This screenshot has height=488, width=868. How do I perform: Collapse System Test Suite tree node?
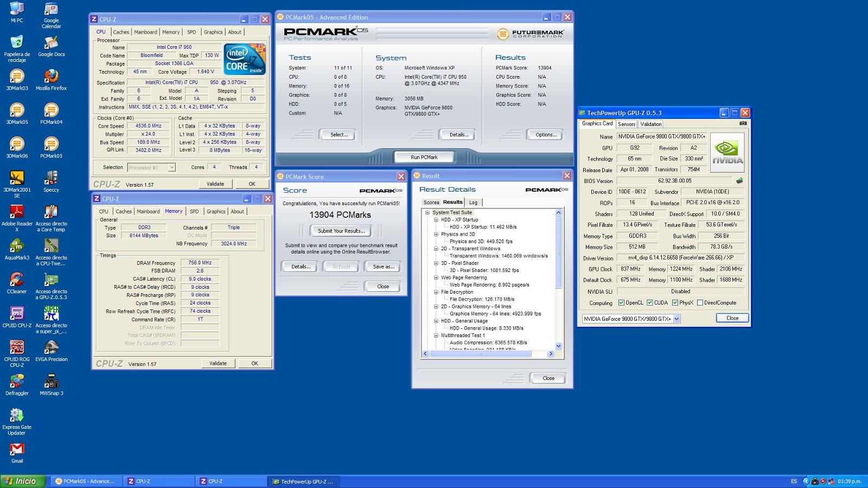(x=427, y=213)
